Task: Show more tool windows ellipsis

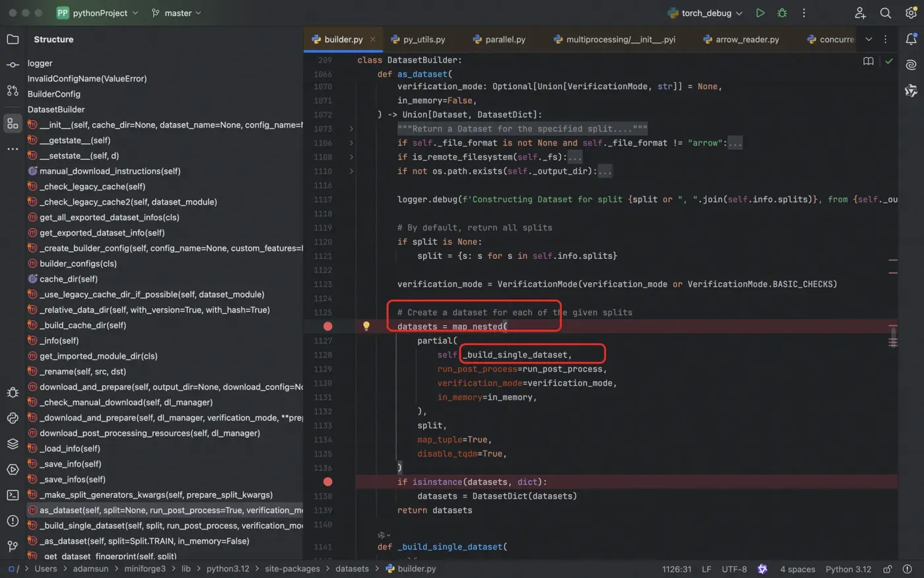Action: tap(13, 149)
